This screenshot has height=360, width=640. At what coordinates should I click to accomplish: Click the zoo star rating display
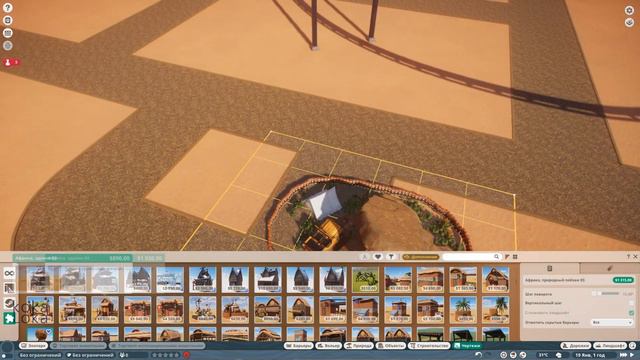(x=166, y=355)
